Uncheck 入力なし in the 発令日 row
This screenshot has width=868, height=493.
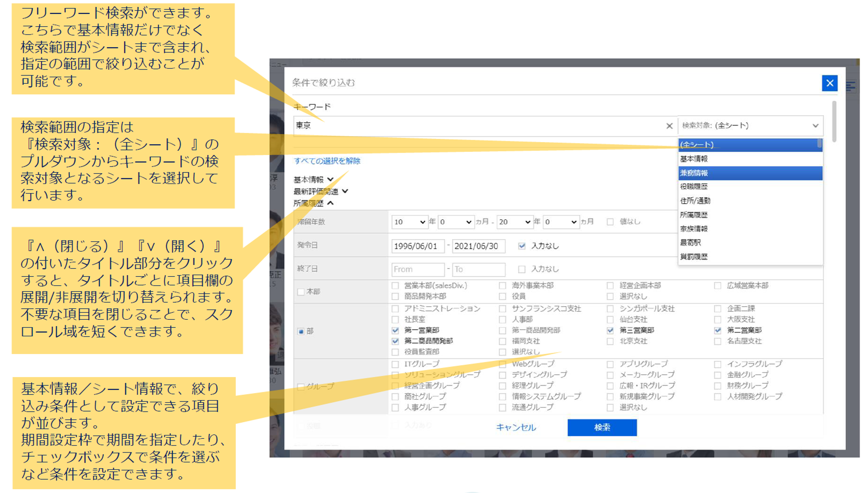521,246
